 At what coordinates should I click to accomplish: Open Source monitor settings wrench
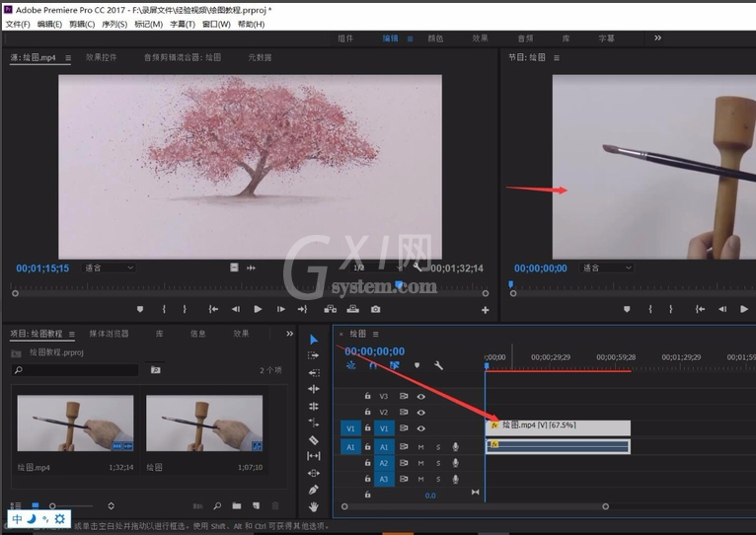pyautogui.click(x=417, y=267)
